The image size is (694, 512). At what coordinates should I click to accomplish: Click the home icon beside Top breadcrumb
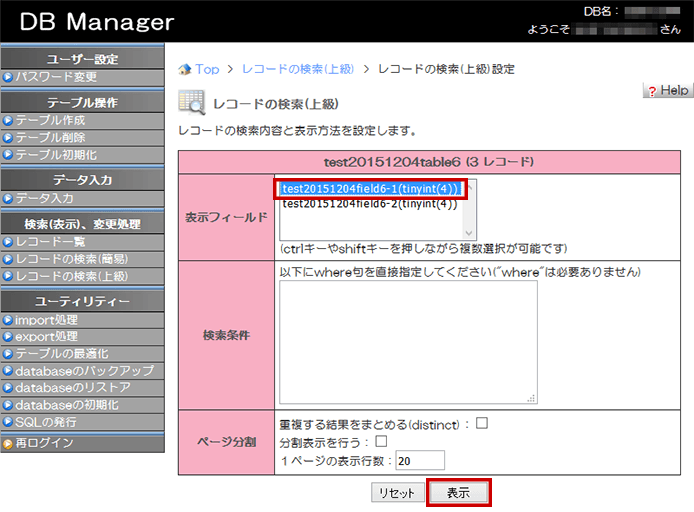click(x=184, y=70)
